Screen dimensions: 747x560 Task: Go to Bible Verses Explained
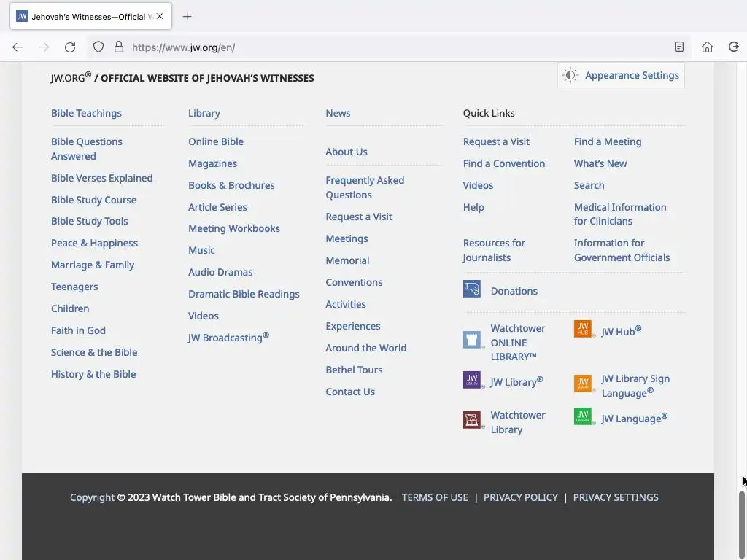[x=102, y=178]
